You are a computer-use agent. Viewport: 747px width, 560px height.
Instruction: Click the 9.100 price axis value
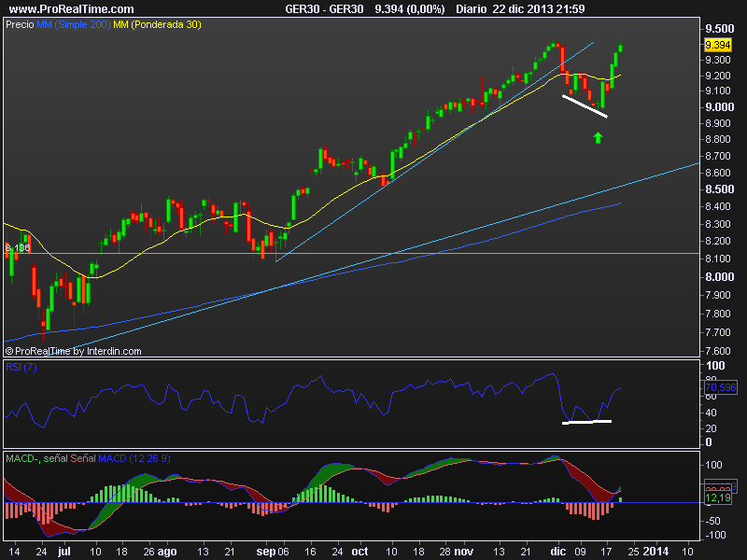718,91
